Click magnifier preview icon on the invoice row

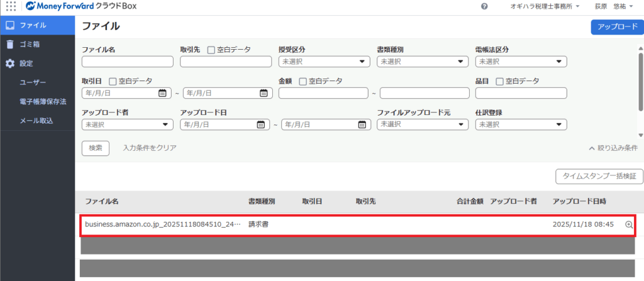point(628,225)
